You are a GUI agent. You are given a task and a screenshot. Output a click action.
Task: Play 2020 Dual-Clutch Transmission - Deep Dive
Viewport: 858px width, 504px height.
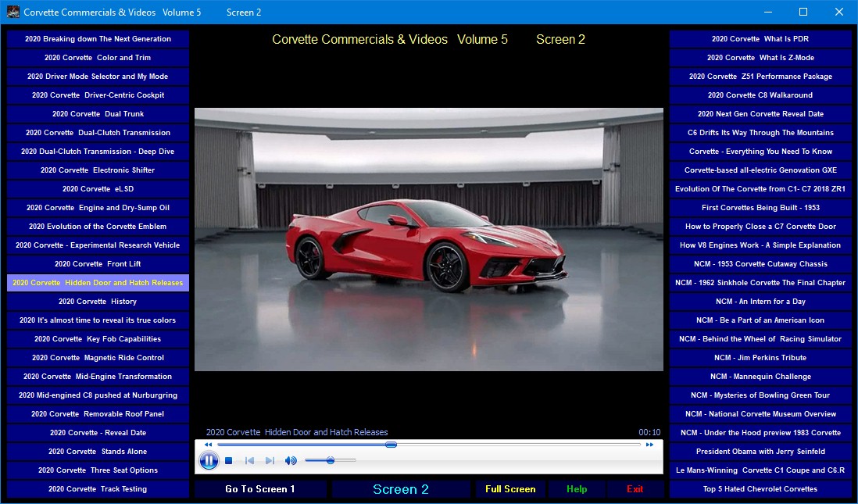[x=98, y=152]
